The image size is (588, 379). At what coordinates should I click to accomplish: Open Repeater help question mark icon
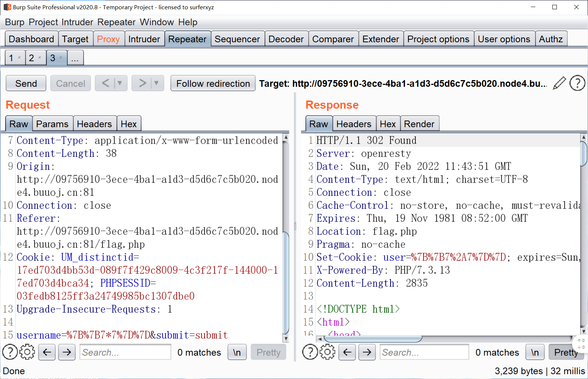[x=577, y=83]
